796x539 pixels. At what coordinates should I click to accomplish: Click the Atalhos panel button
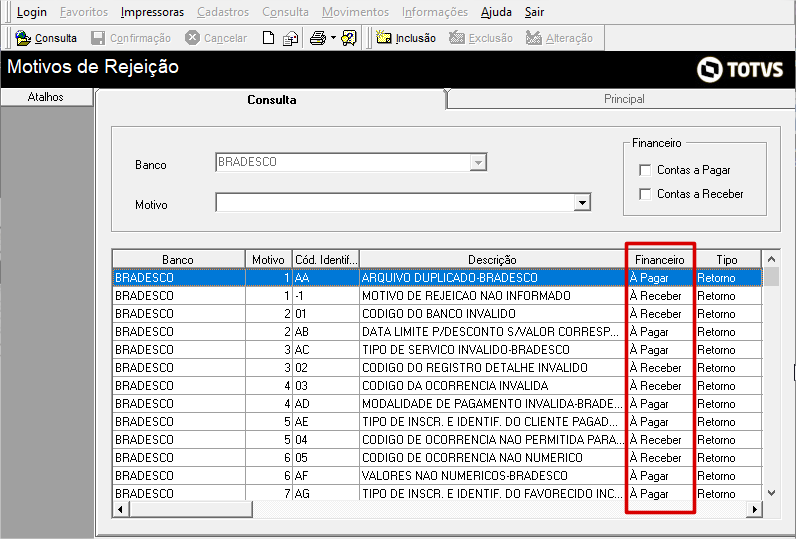(x=46, y=97)
